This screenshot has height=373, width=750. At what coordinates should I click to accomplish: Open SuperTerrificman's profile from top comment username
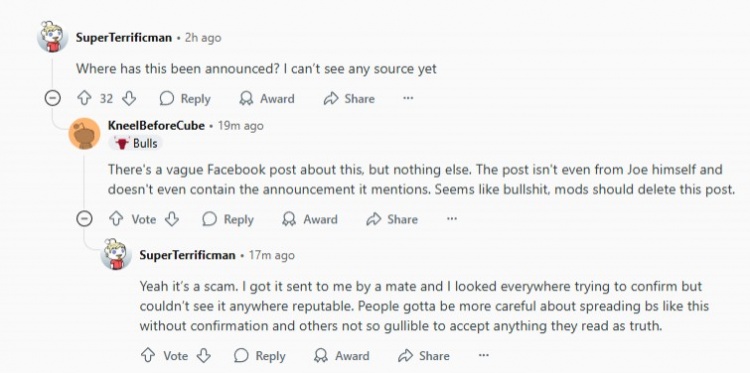123,37
